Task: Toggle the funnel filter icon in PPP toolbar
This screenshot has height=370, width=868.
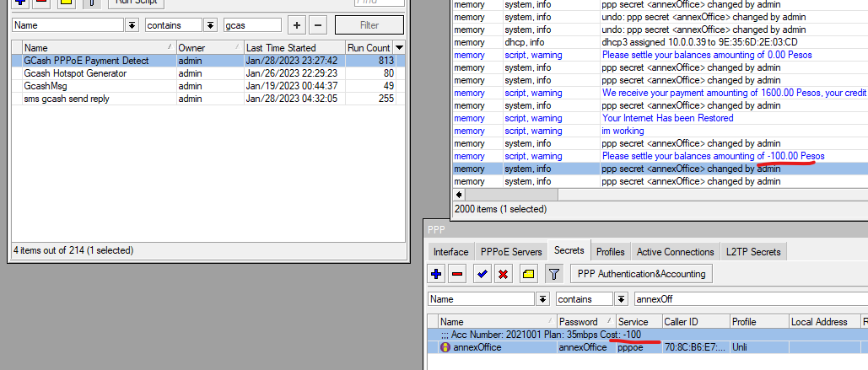Action: click(554, 274)
